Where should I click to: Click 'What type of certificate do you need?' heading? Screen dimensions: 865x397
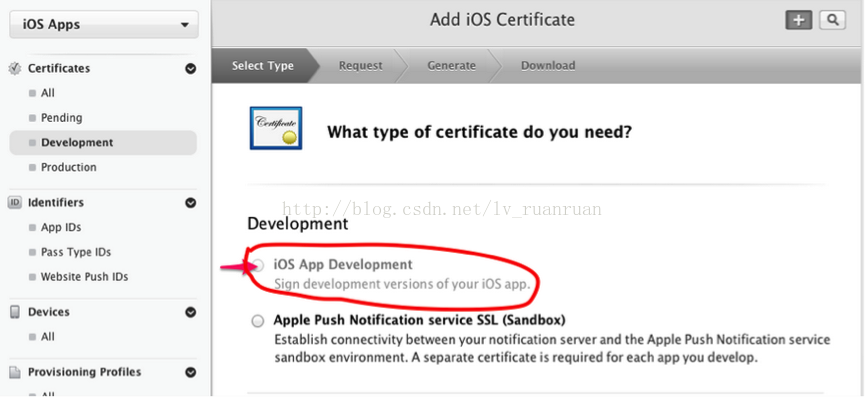click(479, 132)
